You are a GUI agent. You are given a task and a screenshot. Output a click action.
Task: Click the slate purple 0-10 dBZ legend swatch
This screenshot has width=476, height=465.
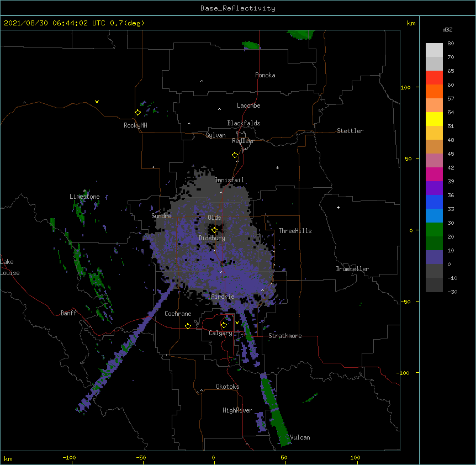(434, 257)
